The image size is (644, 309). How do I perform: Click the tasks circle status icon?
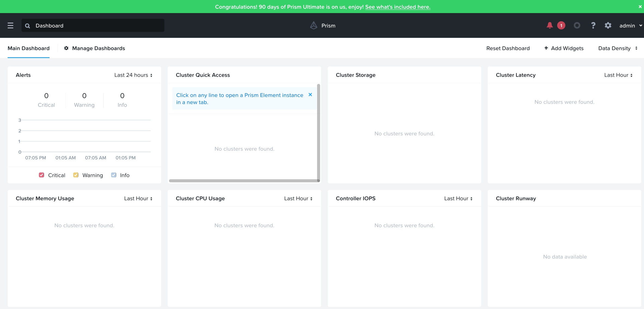click(577, 25)
